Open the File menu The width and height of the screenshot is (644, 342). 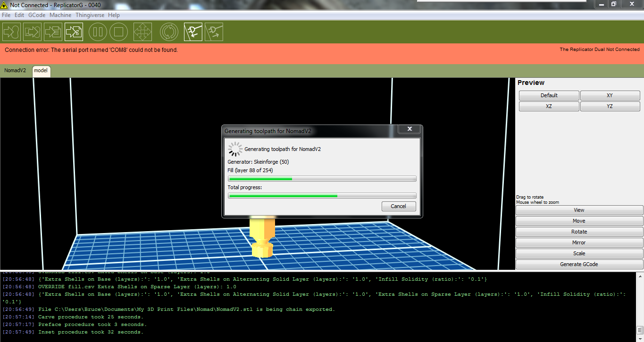point(6,15)
